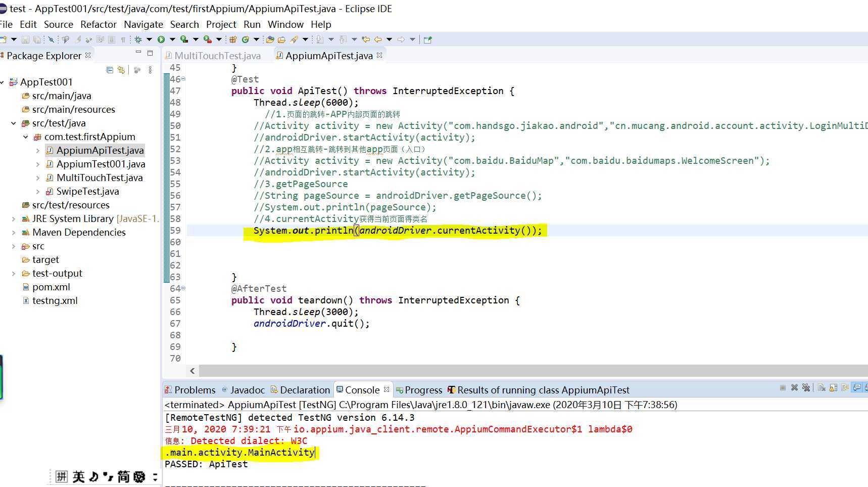Image resolution: width=868 pixels, height=487 pixels.
Task: Open the Coverage dropdown arrow
Action: point(196,39)
